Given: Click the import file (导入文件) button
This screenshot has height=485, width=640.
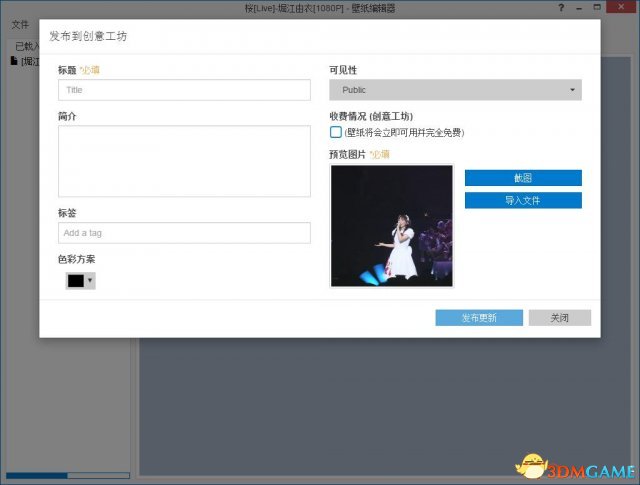Looking at the screenshot, I should coord(523,200).
